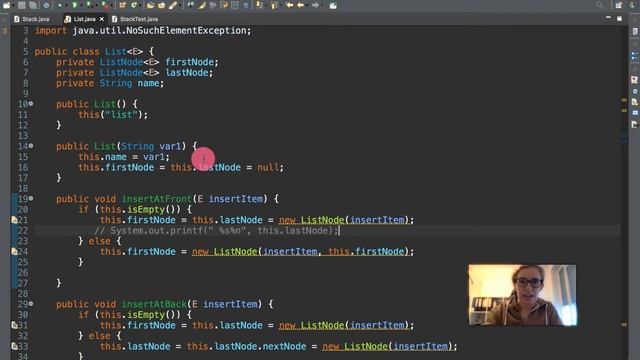The width and height of the screenshot is (640, 360).
Task: Click the lowest yellow overview ruler marker
Action: pos(624,324)
